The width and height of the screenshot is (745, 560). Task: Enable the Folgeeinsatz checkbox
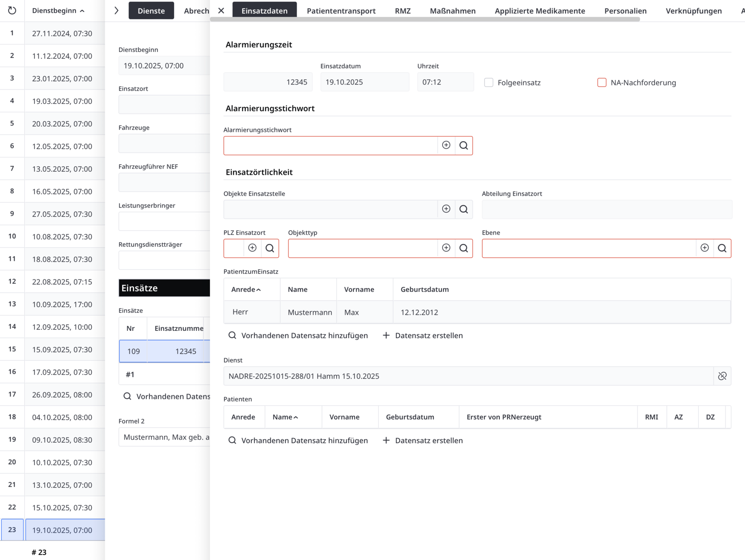coord(489,82)
